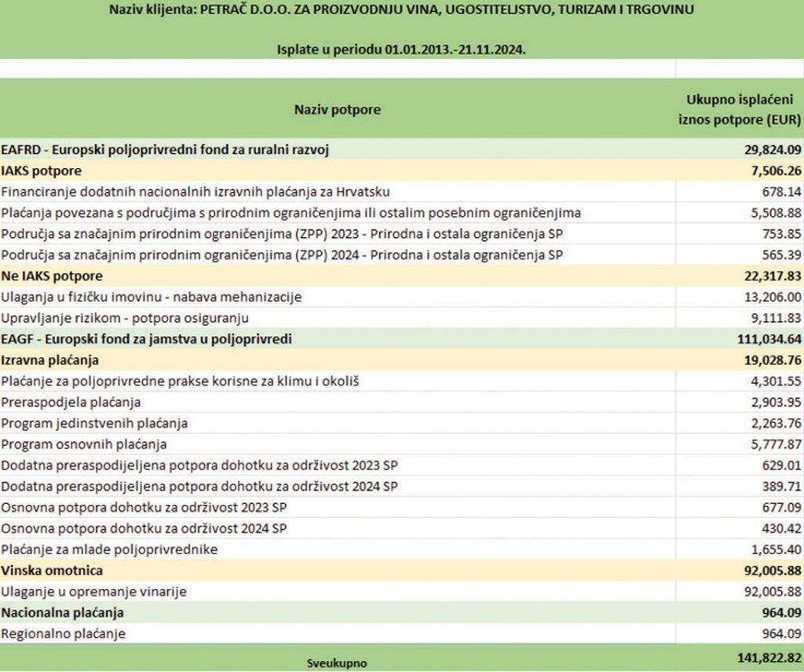804x672 pixels.
Task: Select 964.09 in the 'Regionalno plaćanje' row
Action: pos(781,634)
